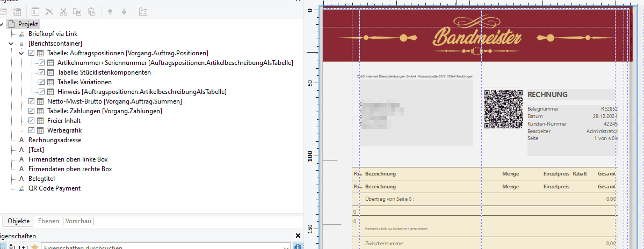This screenshot has height=249, width=644.
Task: Click the alphabetical sort icon in Eigenschaften
Action: [11, 247]
